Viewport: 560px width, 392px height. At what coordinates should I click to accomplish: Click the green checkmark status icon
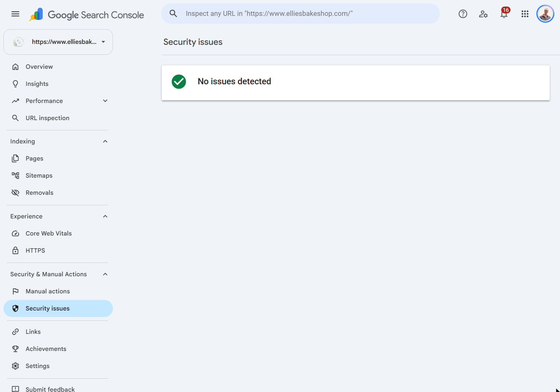179,82
